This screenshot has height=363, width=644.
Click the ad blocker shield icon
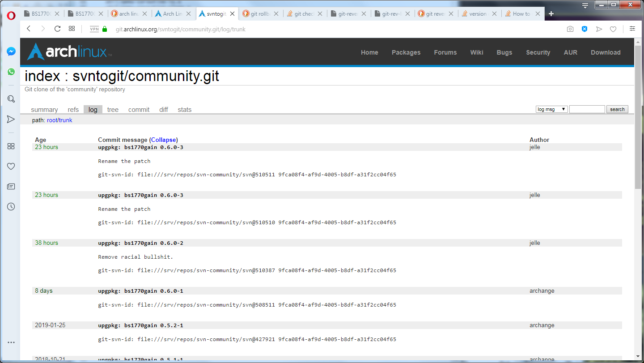584,29
